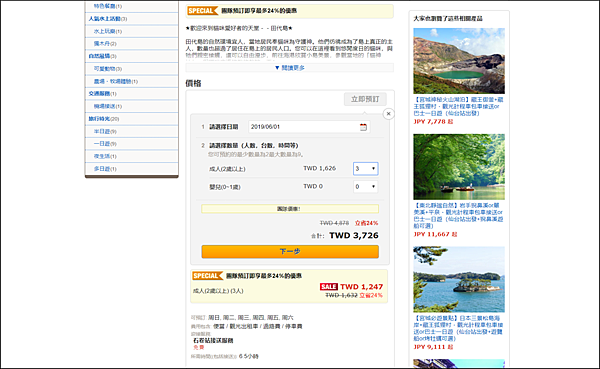Click the date field showing 2019/06/01
The width and height of the screenshot is (600, 369).
click(x=309, y=127)
